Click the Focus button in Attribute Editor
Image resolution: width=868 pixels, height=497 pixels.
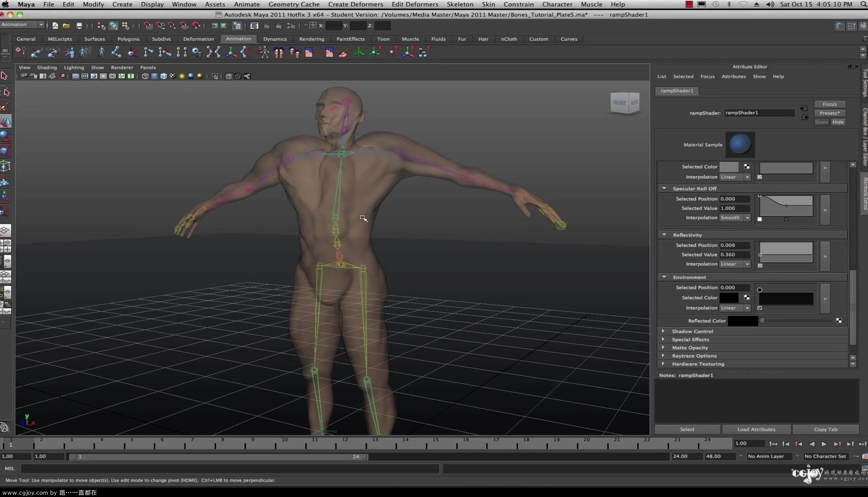[830, 103]
